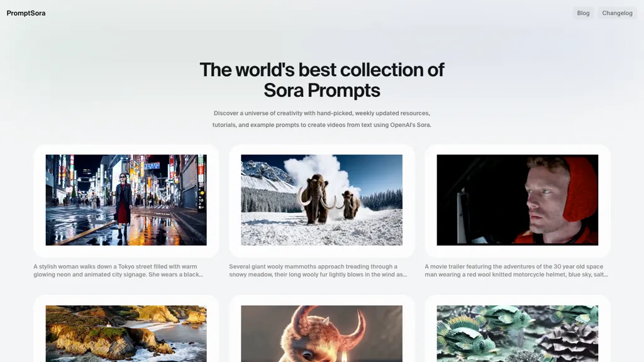Click the PromptSora logo
The height and width of the screenshot is (362, 644).
tap(26, 13)
